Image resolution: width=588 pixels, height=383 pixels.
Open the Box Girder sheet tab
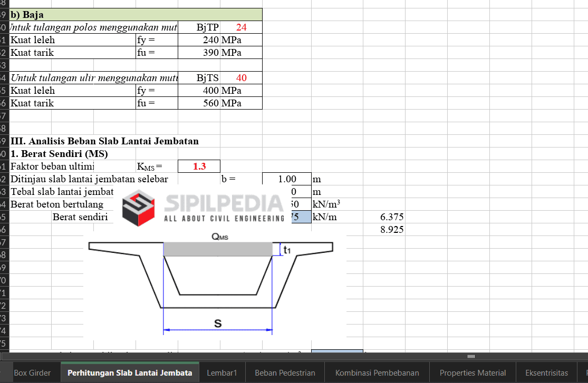click(x=32, y=372)
